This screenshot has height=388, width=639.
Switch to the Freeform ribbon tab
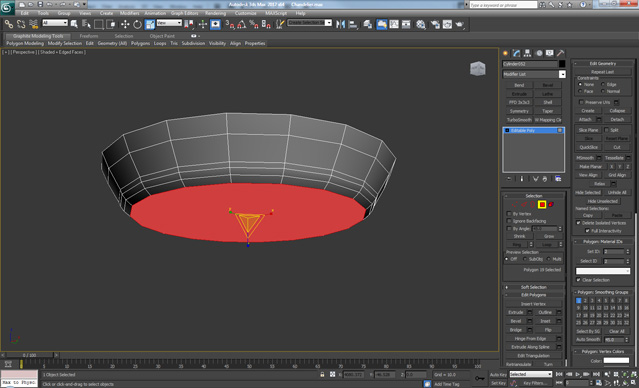click(x=89, y=36)
